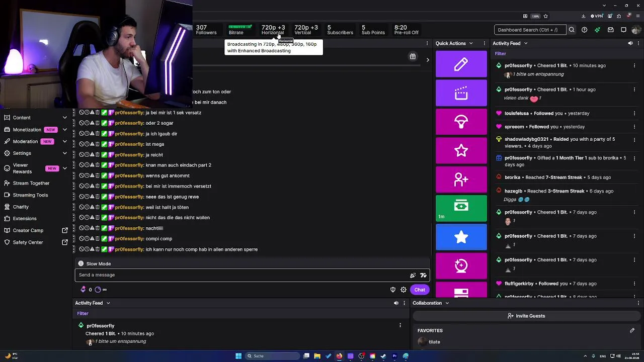Open the inbox tray icon

click(x=610, y=30)
